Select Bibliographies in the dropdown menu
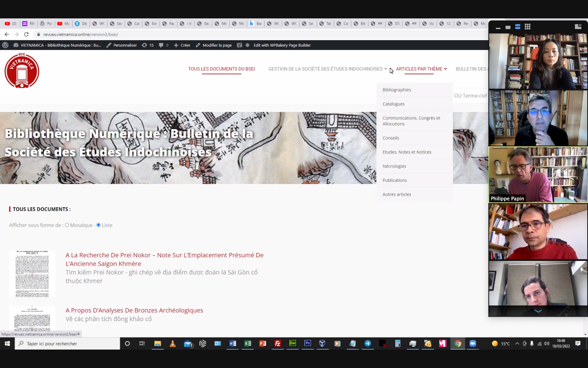The image size is (588, 368). pyautogui.click(x=397, y=90)
